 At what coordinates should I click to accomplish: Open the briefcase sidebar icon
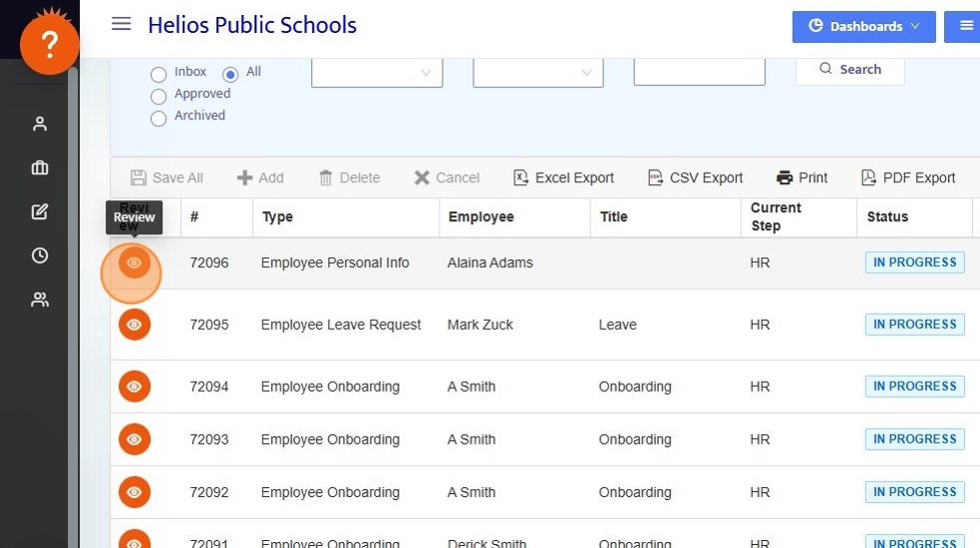point(40,167)
